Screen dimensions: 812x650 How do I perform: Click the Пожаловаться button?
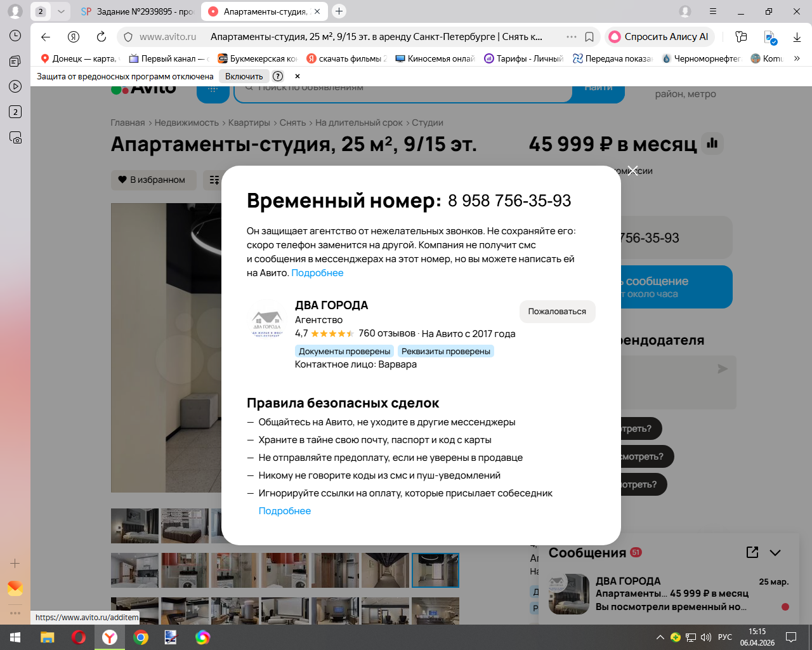pos(557,312)
